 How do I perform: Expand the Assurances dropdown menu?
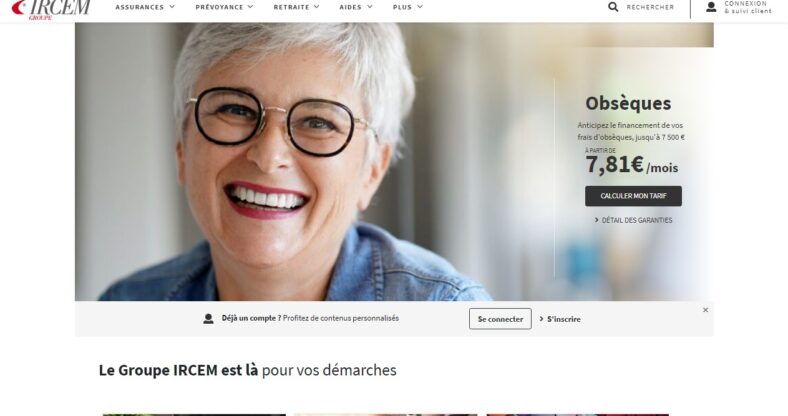(x=145, y=7)
